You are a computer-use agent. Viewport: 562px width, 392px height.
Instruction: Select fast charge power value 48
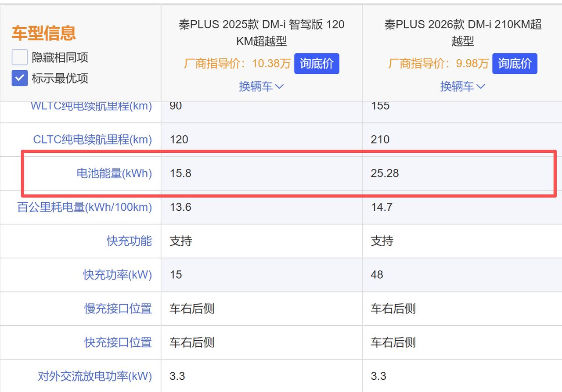377,275
